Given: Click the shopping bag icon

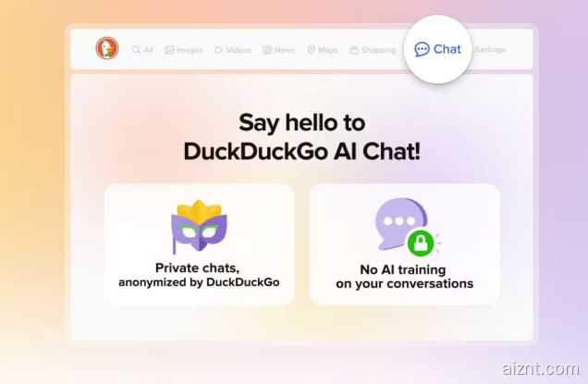Looking at the screenshot, I should click(354, 50).
